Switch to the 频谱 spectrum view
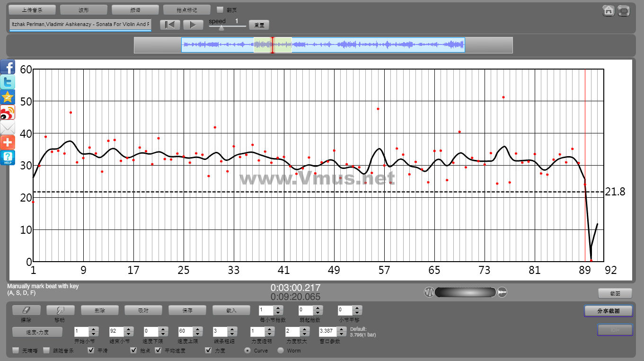The width and height of the screenshot is (644, 361). pyautogui.click(x=135, y=10)
